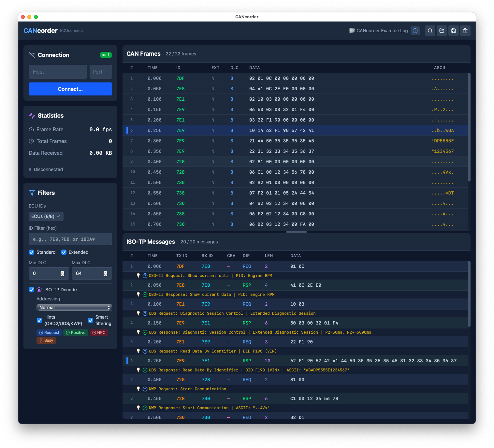
Task: Disable the Extended frames checkbox
Action: [x=64, y=252]
